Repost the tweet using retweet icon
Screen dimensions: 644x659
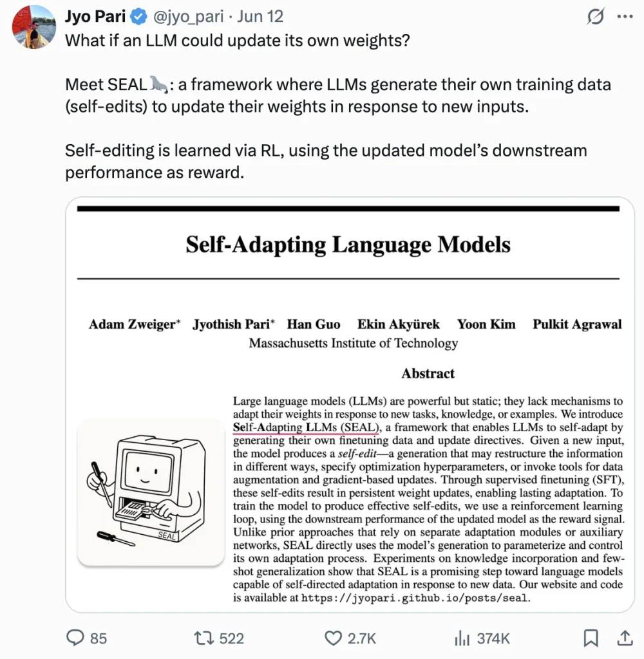[x=204, y=638]
